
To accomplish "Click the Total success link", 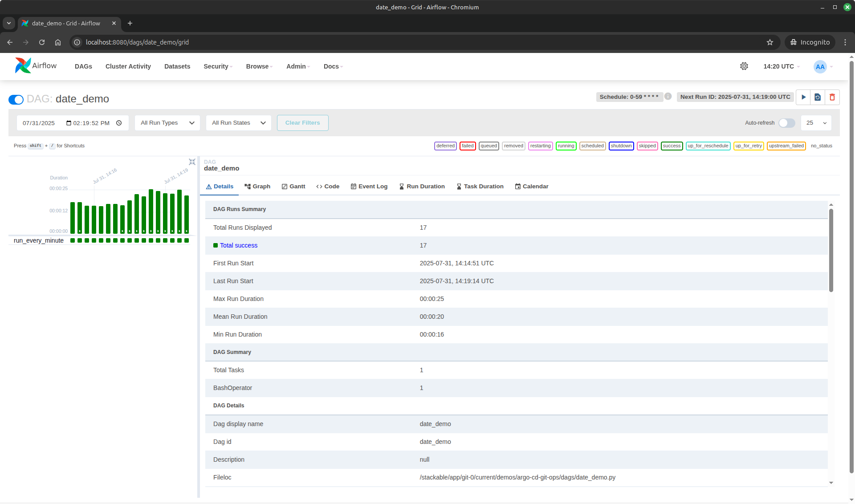I will pyautogui.click(x=238, y=245).
